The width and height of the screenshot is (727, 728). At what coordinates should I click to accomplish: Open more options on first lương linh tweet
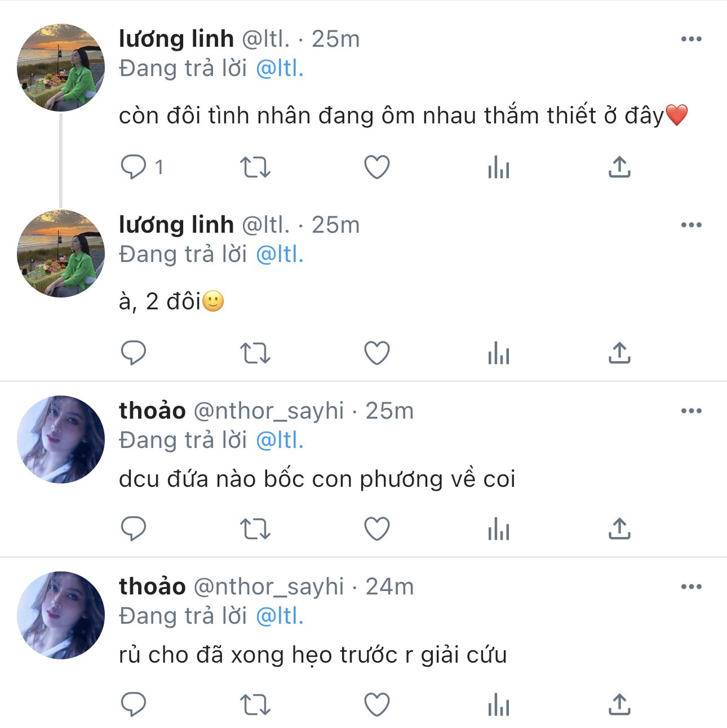[691, 39]
